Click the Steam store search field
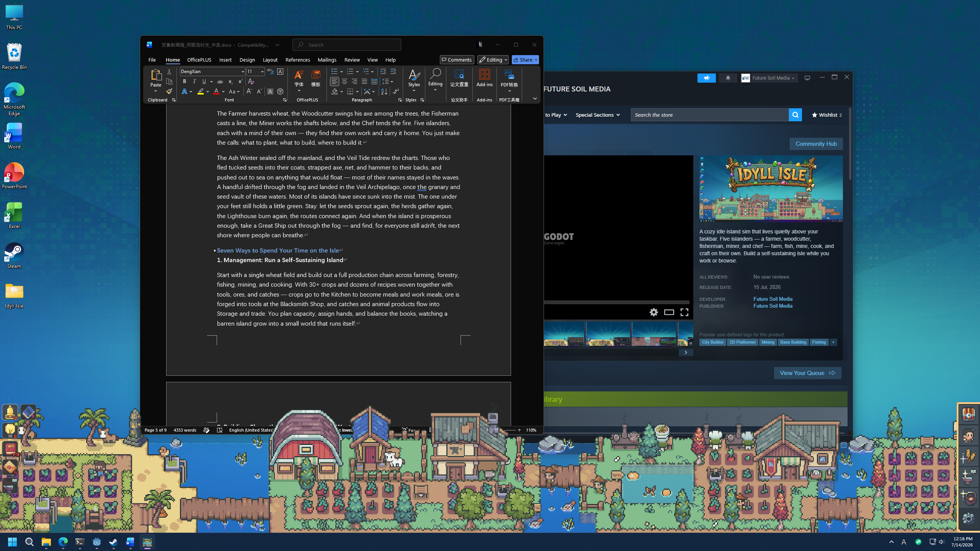Image resolution: width=980 pixels, height=551 pixels. click(x=710, y=115)
